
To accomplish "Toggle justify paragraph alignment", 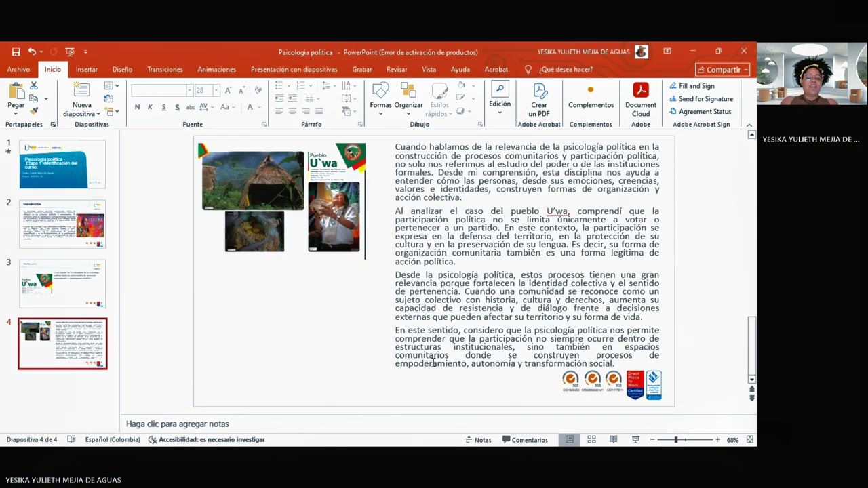I will pyautogui.click(x=319, y=111).
